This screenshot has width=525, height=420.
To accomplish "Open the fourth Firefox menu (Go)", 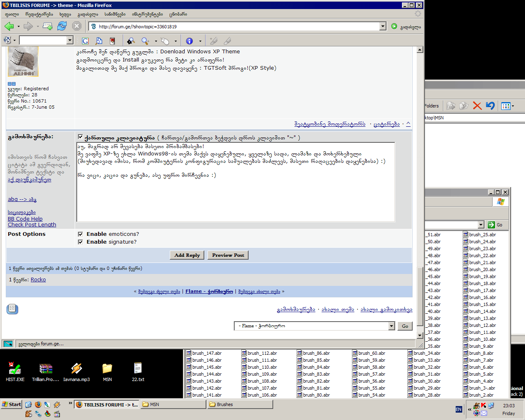I will (87, 14).
